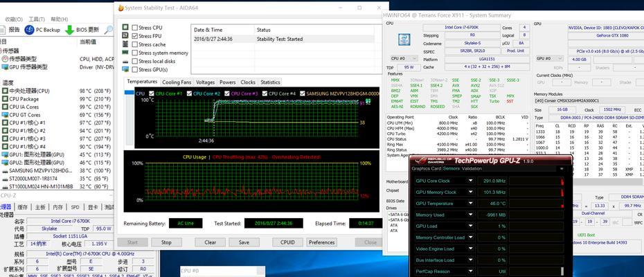
Task: Click the graph selection bar left of CPU temperature graph
Action: [129, 93]
